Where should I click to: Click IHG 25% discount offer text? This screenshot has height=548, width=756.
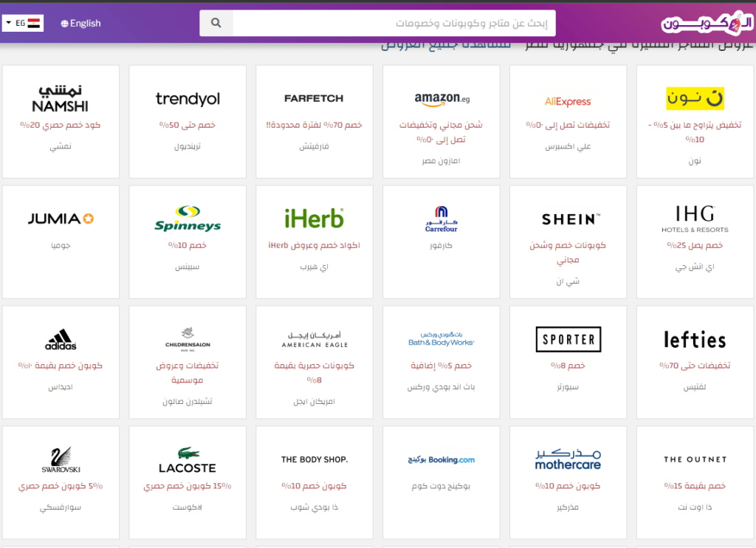(x=695, y=245)
